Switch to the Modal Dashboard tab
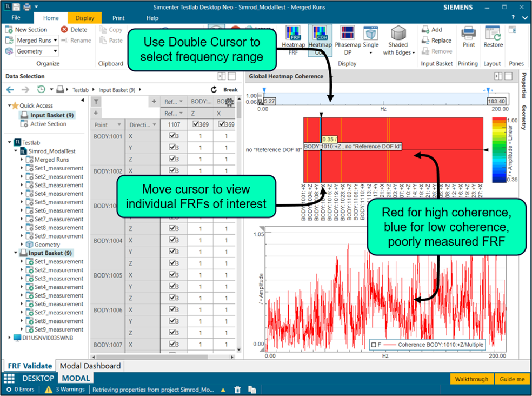Viewport: 532px width, 396px height. [90, 366]
